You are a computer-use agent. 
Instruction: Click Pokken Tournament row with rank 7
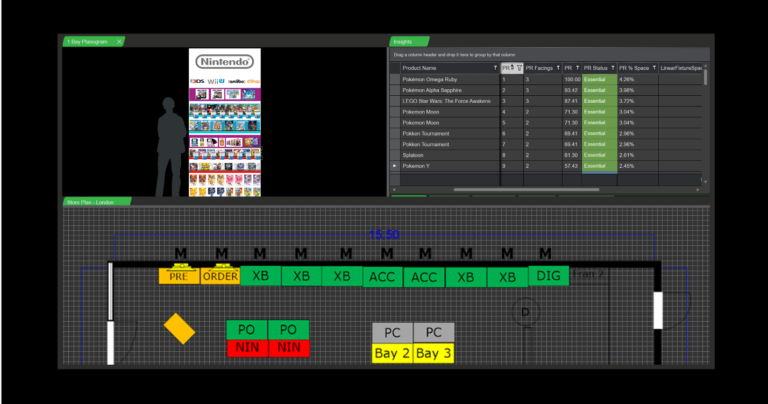[x=546, y=144]
